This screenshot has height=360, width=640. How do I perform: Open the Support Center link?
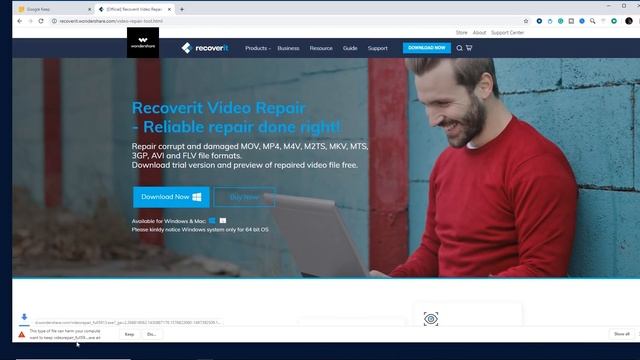pos(507,33)
